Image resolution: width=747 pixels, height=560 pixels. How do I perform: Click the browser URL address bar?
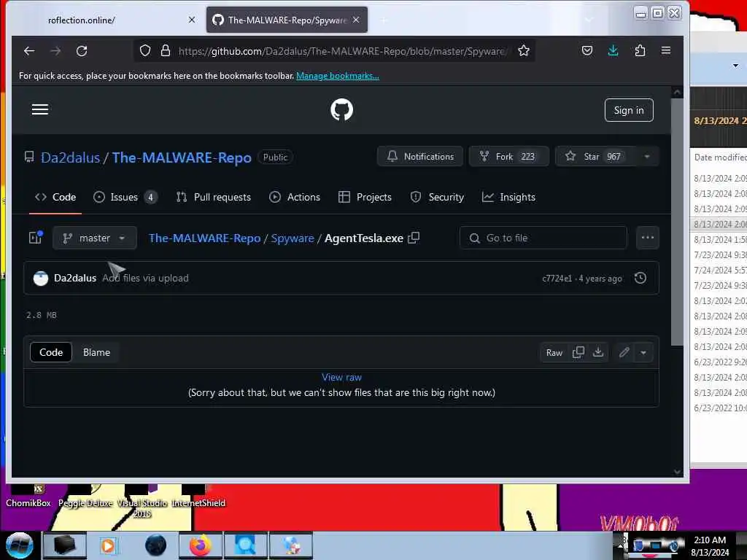pyautogui.click(x=342, y=51)
